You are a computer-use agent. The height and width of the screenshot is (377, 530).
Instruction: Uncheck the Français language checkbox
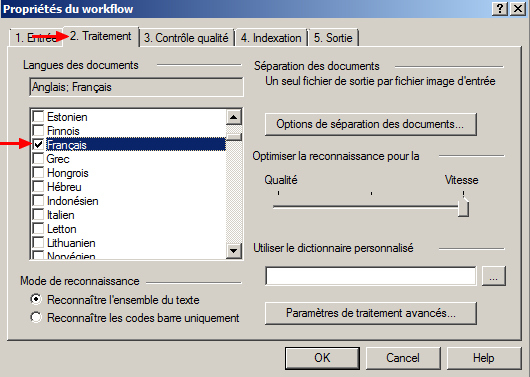tap(38, 145)
